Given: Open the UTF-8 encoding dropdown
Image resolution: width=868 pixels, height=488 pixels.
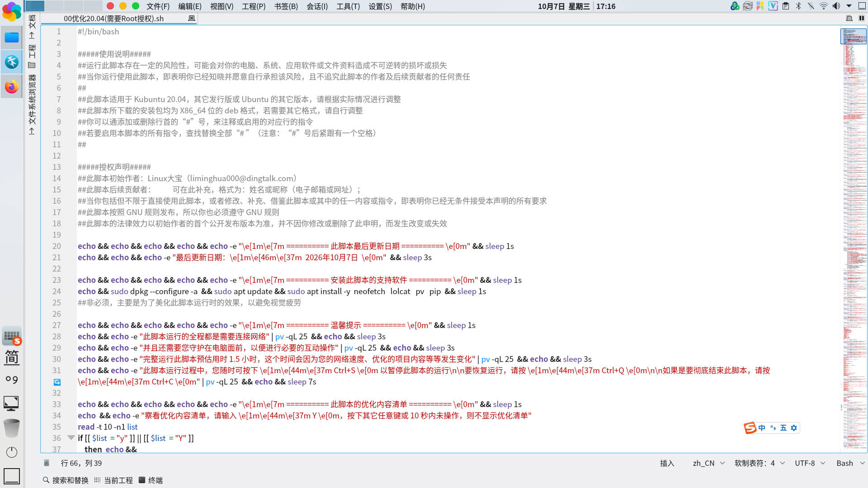Looking at the screenshot, I should coord(810,463).
